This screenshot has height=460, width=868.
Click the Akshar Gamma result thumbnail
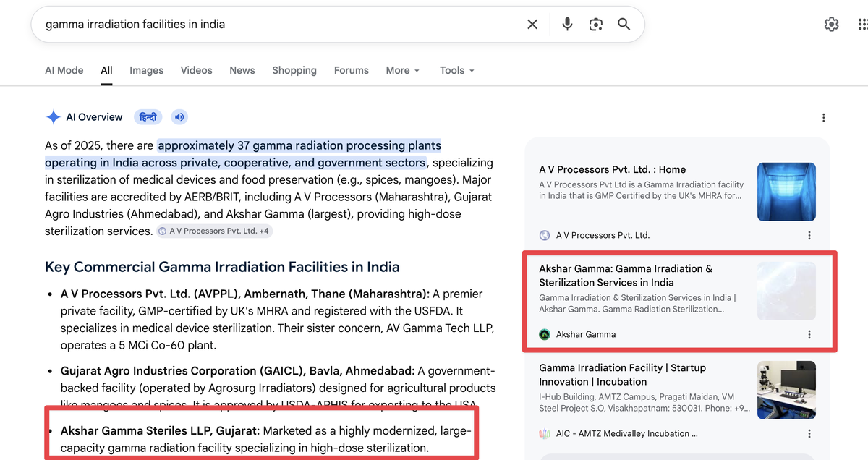coord(786,291)
